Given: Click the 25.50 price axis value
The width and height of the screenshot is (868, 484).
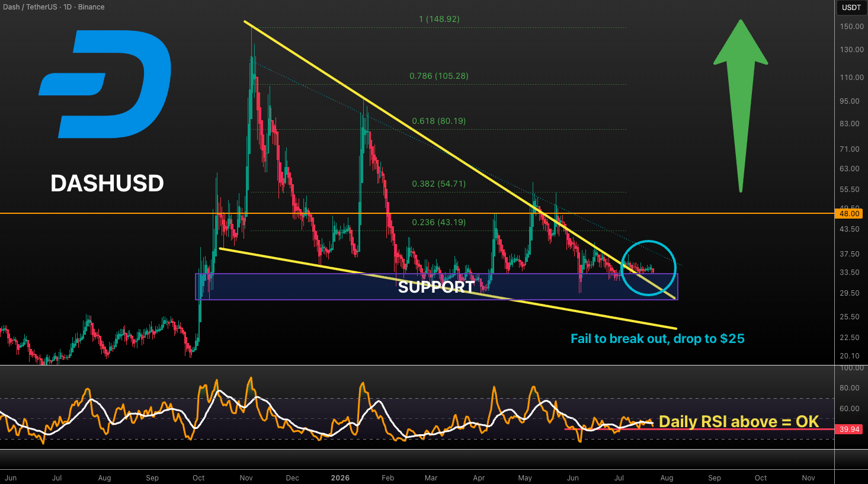Looking at the screenshot, I should [850, 317].
